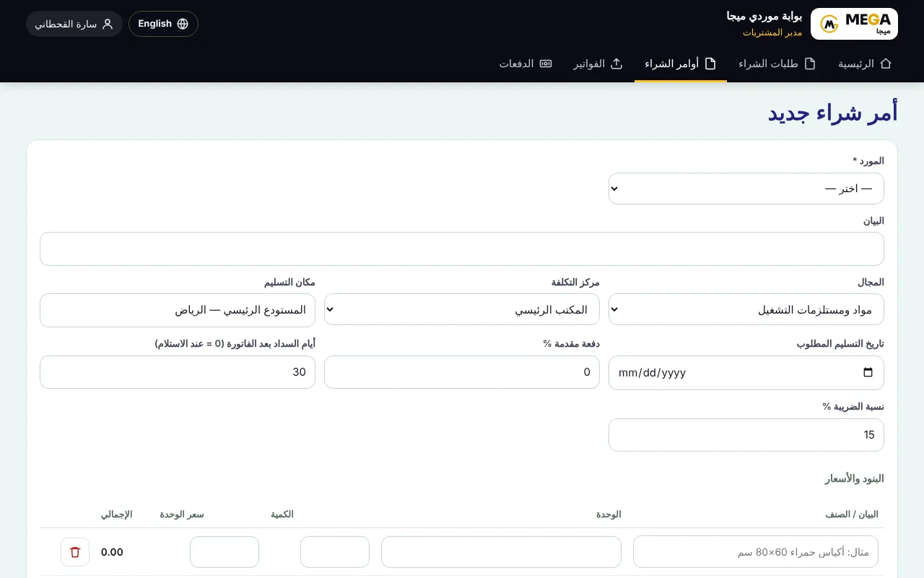The image size is (924, 578).
Task: Open the calendar picker icon
Action: (868, 373)
